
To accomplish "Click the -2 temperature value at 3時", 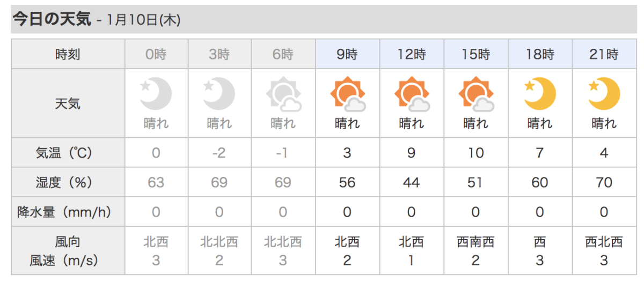I will [x=219, y=153].
